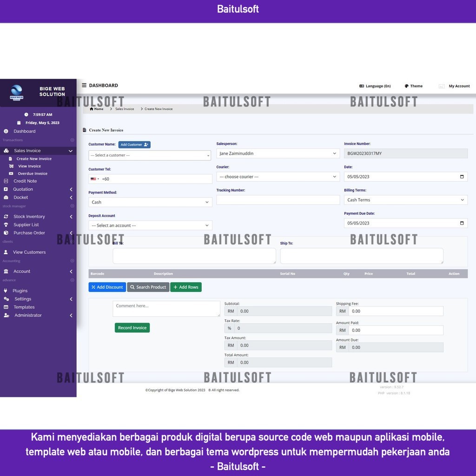
Task: Click the Overdue Invoice money icon
Action: coord(11,173)
